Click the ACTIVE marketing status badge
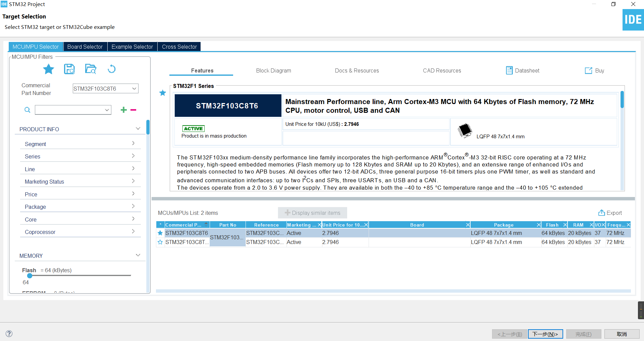This screenshot has width=644, height=341. click(x=194, y=129)
